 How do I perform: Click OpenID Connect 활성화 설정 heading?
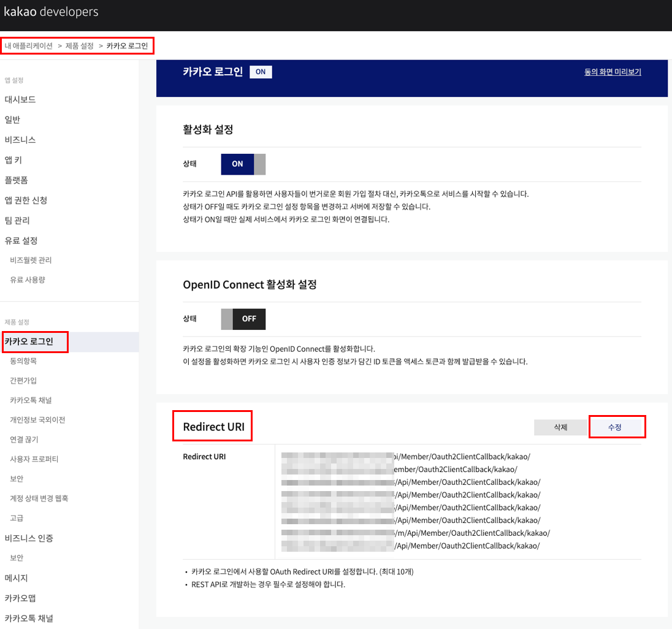tap(250, 284)
